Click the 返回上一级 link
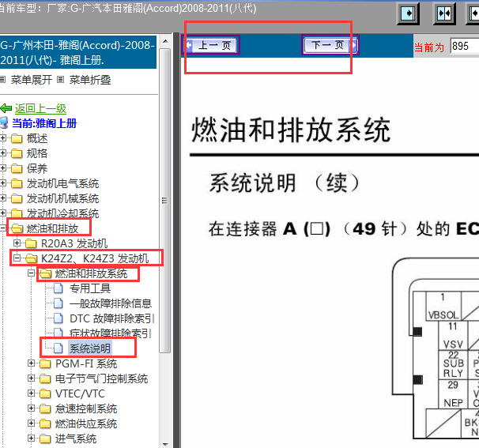Image resolution: width=479 pixels, height=448 pixels. coord(40,108)
